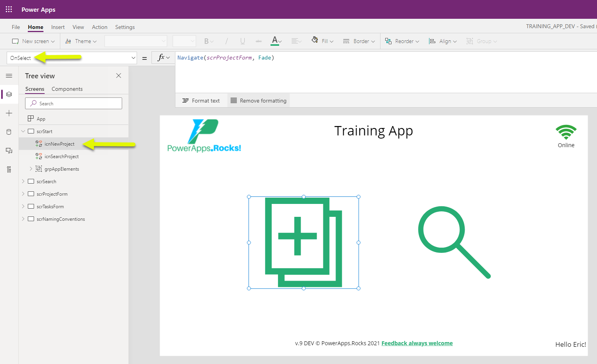Screen dimensions: 597x364
Task: Expand the scrTasksForm screen node
Action: (23, 206)
